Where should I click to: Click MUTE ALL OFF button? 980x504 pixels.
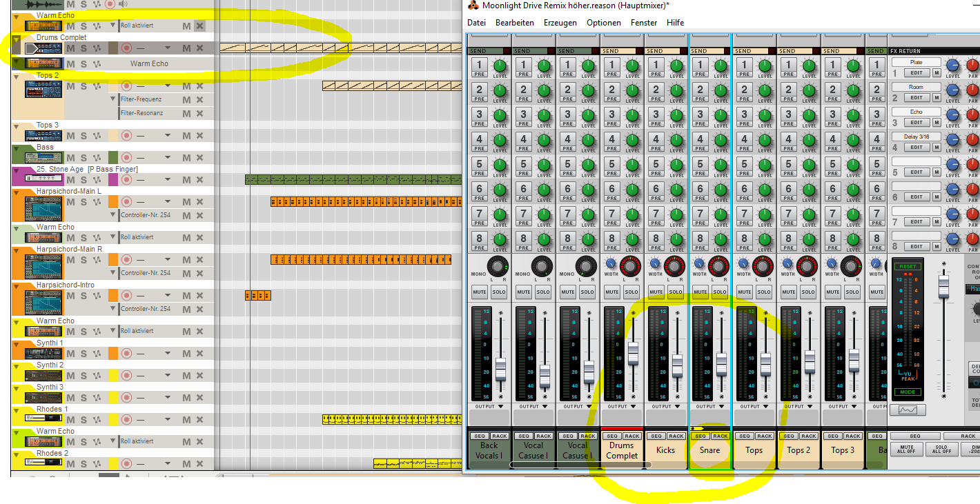point(906,449)
